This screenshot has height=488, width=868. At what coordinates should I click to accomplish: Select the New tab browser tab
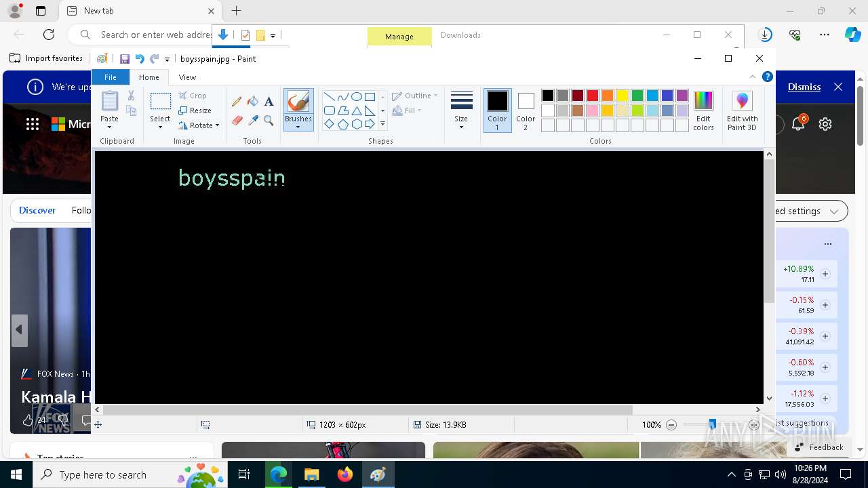click(140, 11)
